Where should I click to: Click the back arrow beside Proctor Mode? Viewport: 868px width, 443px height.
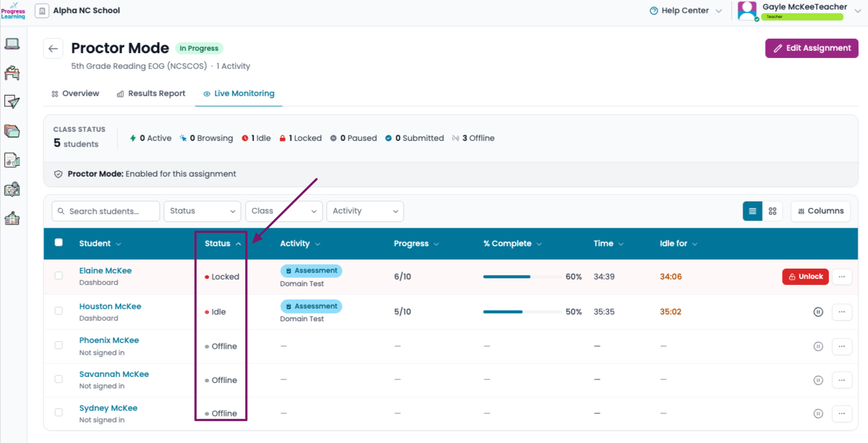click(x=53, y=48)
